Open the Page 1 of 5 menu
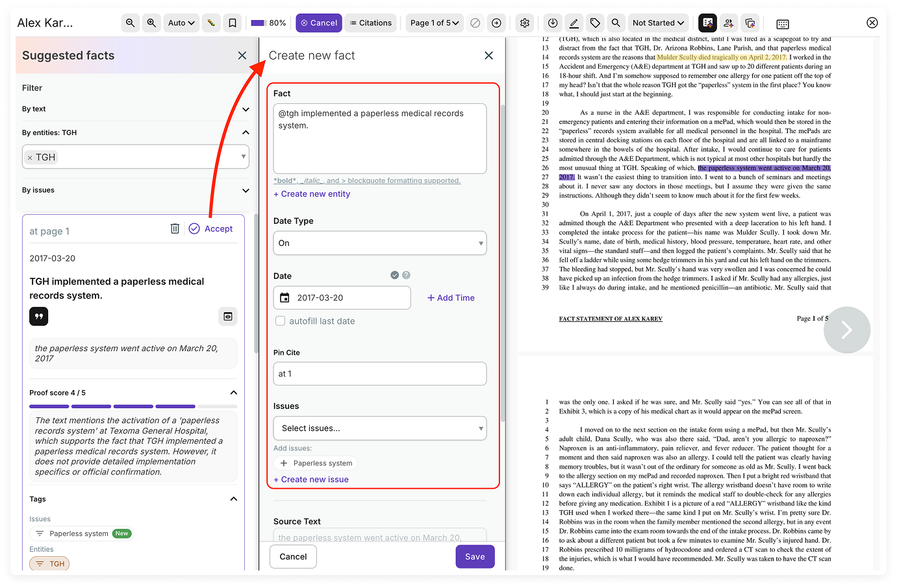Image resolution: width=897 pixels, height=588 pixels. coord(434,23)
